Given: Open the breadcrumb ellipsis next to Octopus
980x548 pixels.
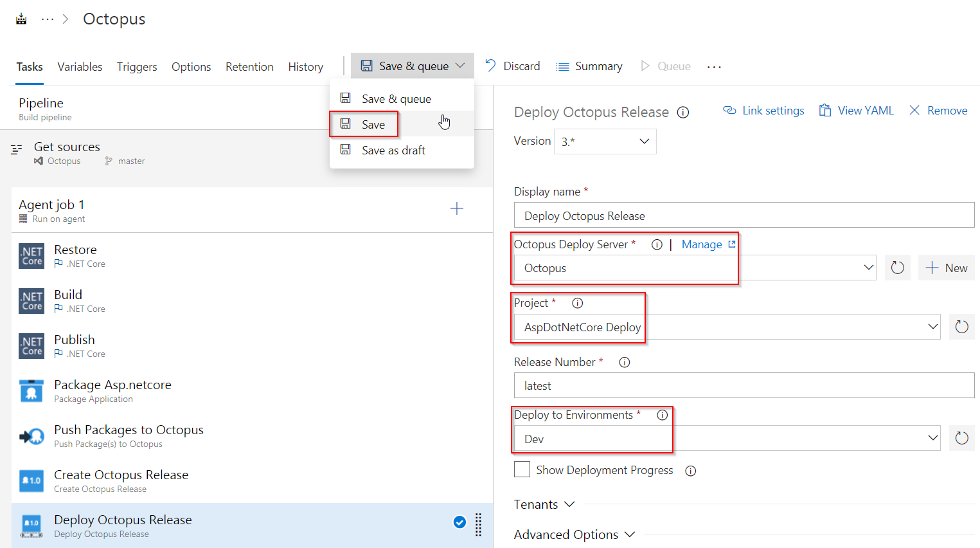Looking at the screenshot, I should click(x=48, y=19).
